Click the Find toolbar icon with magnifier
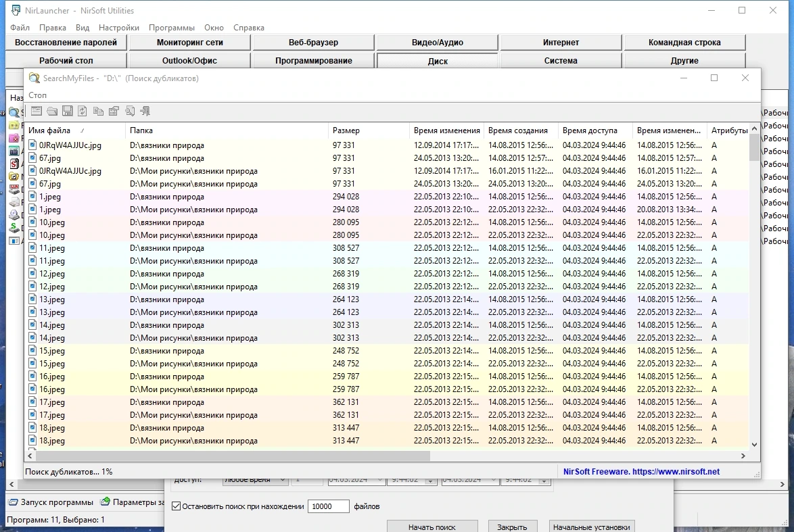 [x=130, y=111]
